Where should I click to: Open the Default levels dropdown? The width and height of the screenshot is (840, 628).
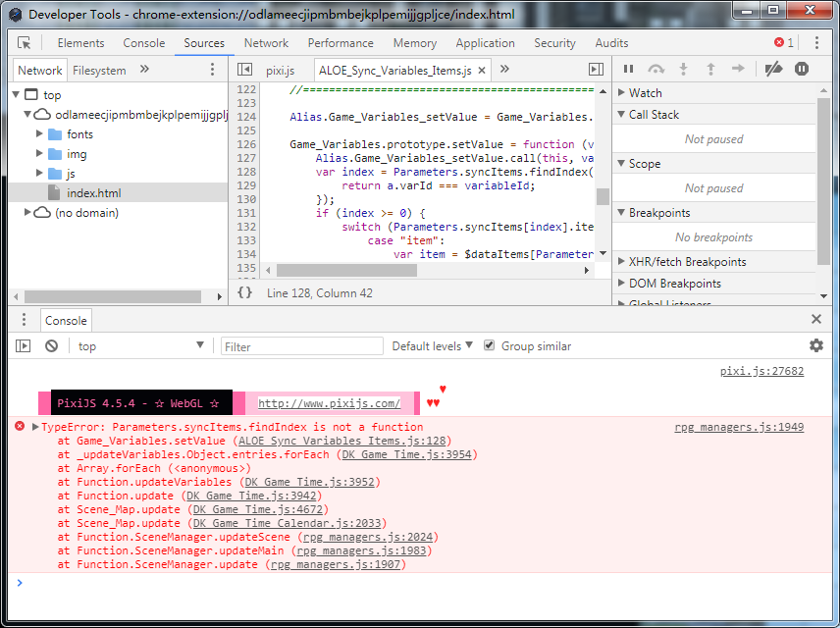[x=432, y=346]
